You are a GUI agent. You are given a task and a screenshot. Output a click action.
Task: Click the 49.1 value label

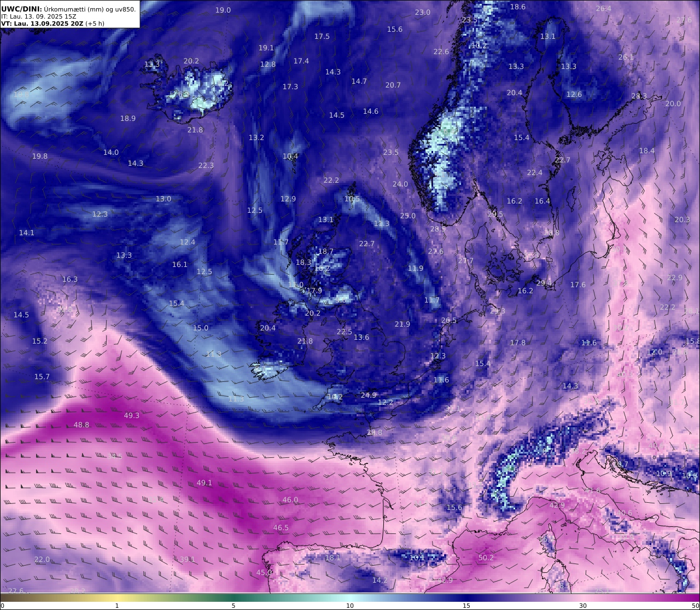coord(204,483)
